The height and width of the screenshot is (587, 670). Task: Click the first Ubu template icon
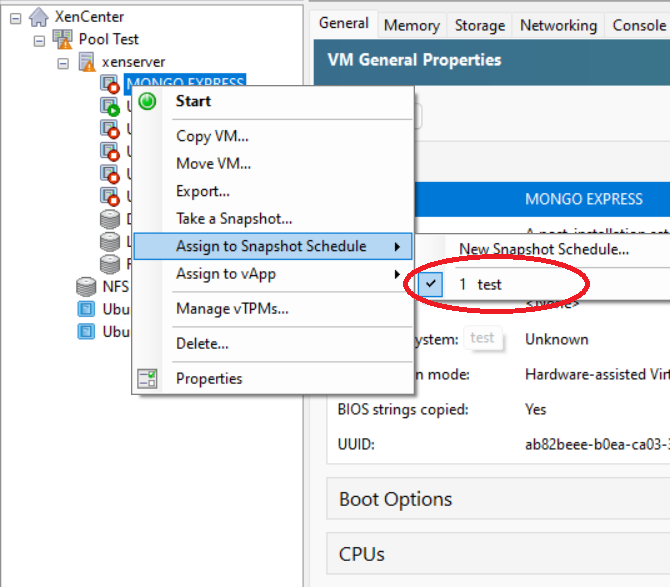86,309
